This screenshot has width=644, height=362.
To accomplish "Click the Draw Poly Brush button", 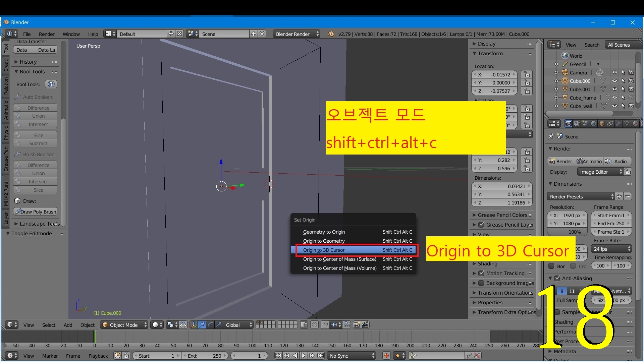I will pyautogui.click(x=35, y=212).
